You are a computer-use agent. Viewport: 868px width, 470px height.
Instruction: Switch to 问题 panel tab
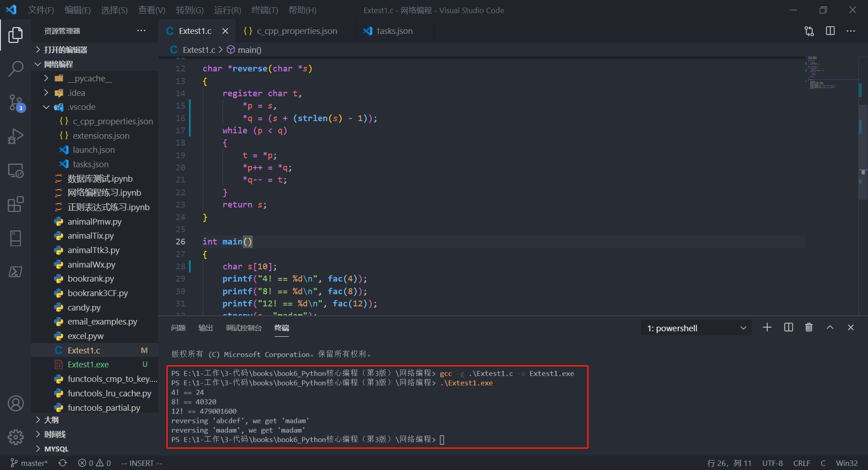pos(179,328)
